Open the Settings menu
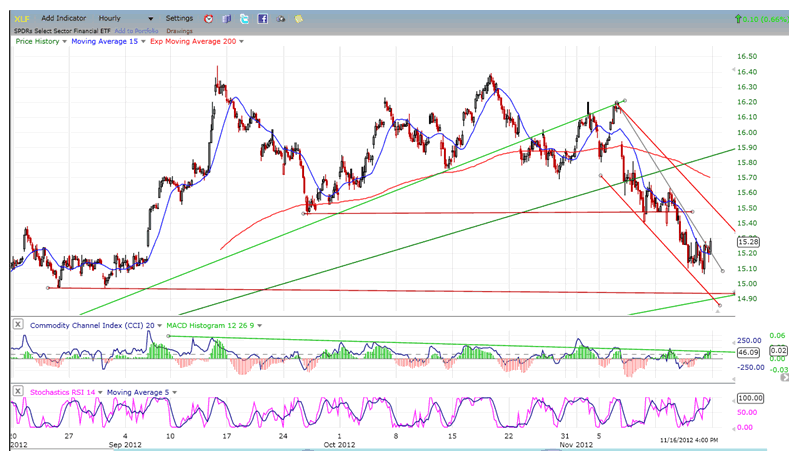 pyautogui.click(x=179, y=18)
